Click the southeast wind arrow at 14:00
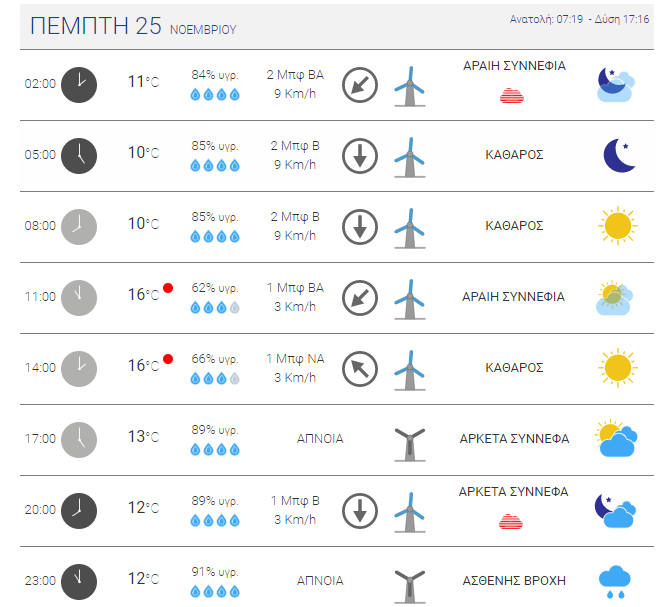Screen dimensions: 662x607 pyautogui.click(x=360, y=369)
